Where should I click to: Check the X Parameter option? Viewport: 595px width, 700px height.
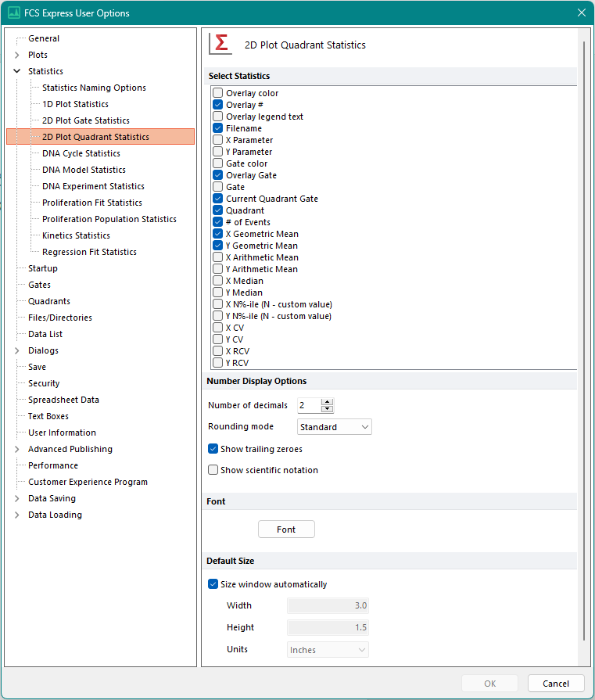(218, 140)
